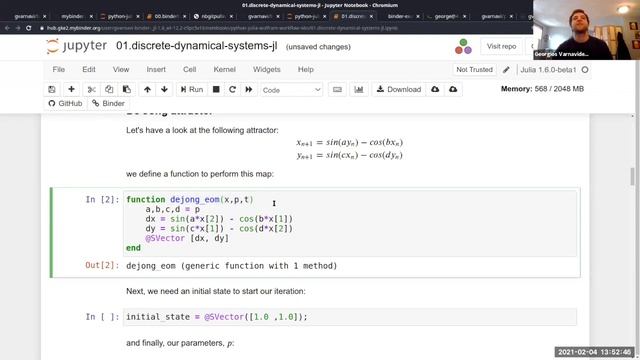Screen dimensions: 640x360
Task: Click the cloud upload icon at the end of the toolbar
Action: coord(453,89)
